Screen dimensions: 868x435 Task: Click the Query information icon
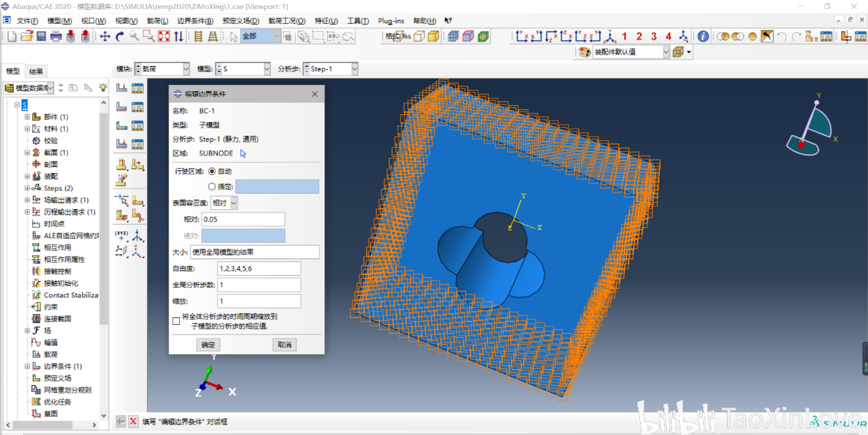tap(703, 36)
